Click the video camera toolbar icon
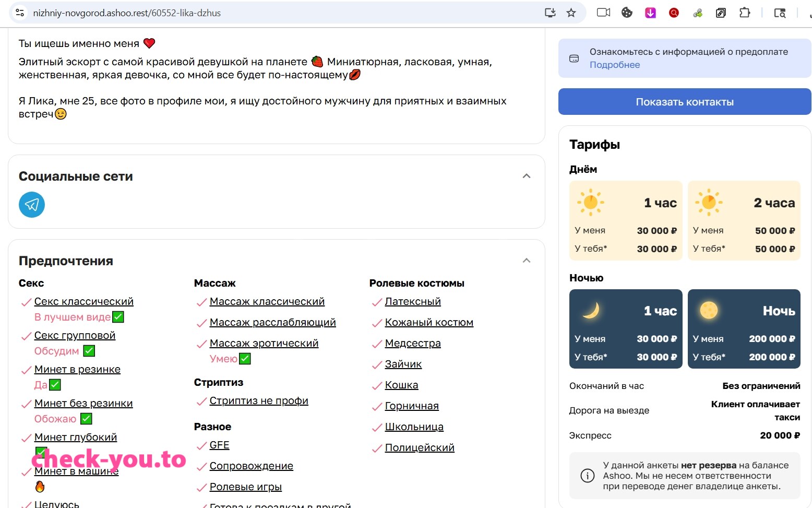Viewport: 812px width, 508px height. pyautogui.click(x=603, y=13)
